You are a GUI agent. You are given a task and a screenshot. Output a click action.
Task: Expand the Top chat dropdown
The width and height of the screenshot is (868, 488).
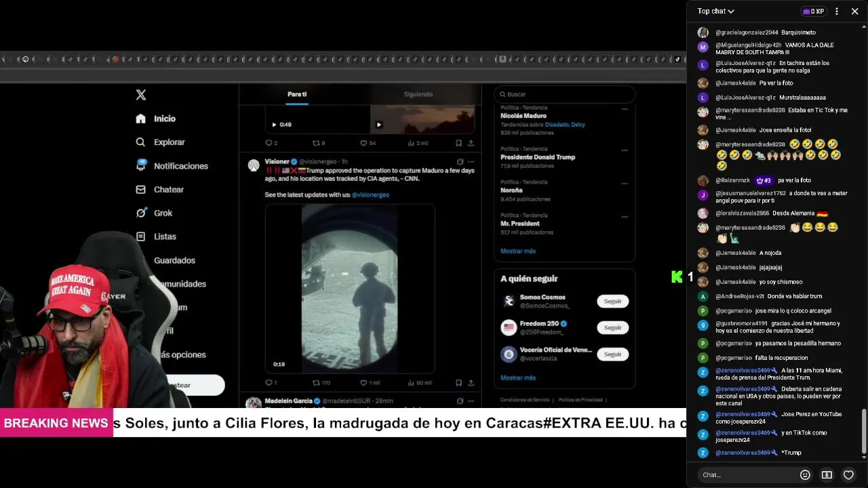click(x=716, y=12)
